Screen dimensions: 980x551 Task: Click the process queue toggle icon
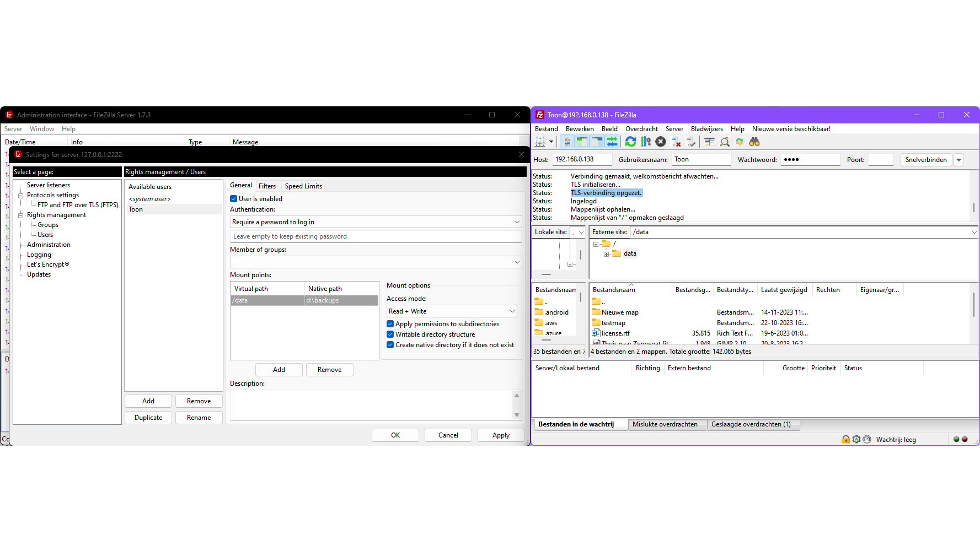[x=646, y=142]
